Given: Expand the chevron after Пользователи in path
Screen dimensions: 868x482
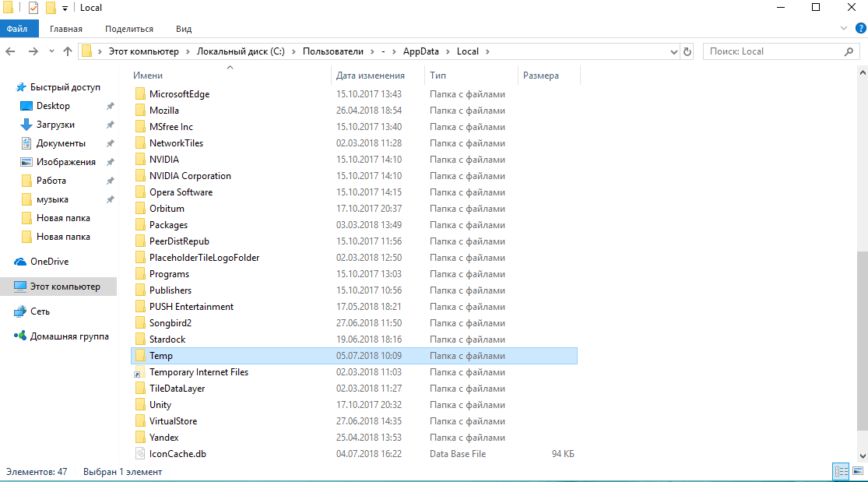Looking at the screenshot, I should coord(373,51).
